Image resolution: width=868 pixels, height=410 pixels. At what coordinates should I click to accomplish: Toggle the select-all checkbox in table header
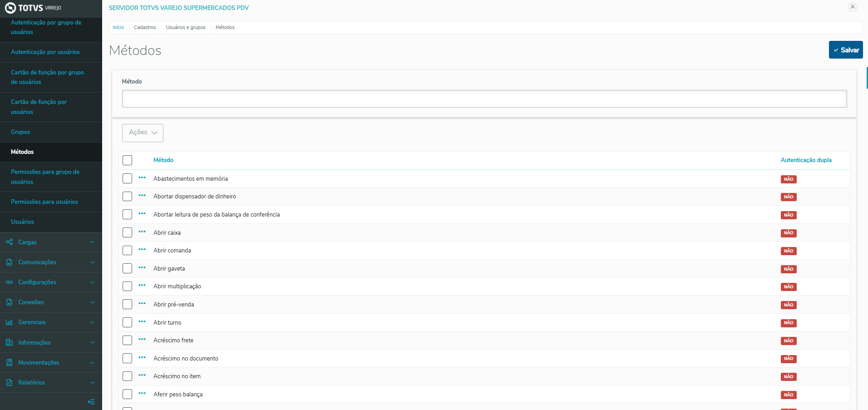pos(128,160)
